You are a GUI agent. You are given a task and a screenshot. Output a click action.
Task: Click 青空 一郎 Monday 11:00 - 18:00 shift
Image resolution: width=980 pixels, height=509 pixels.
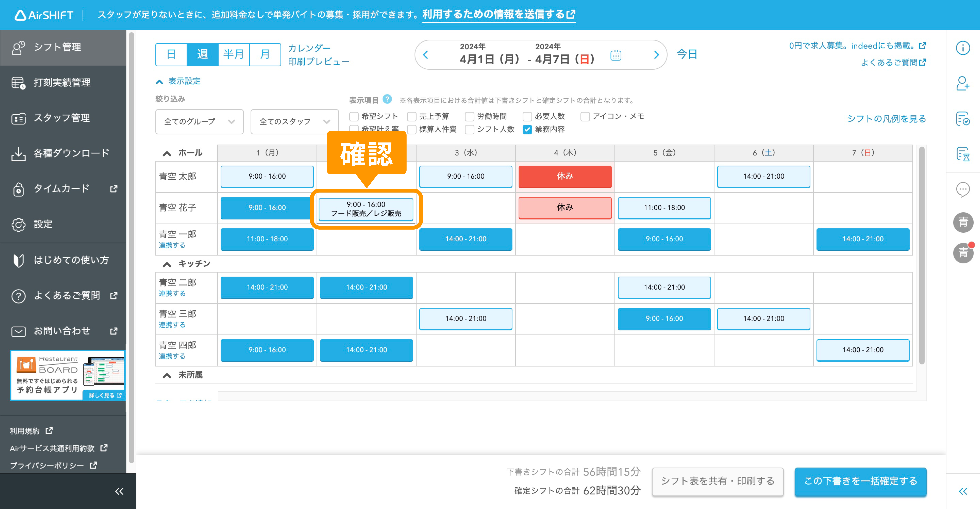click(x=267, y=239)
